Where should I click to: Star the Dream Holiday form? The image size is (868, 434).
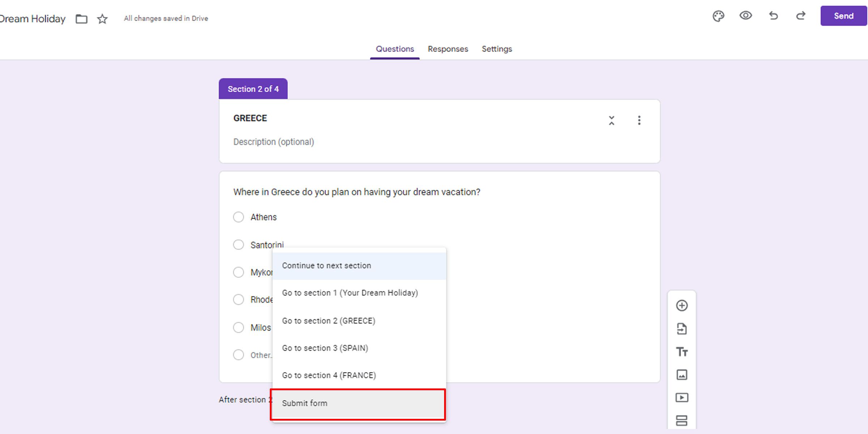pyautogui.click(x=102, y=18)
